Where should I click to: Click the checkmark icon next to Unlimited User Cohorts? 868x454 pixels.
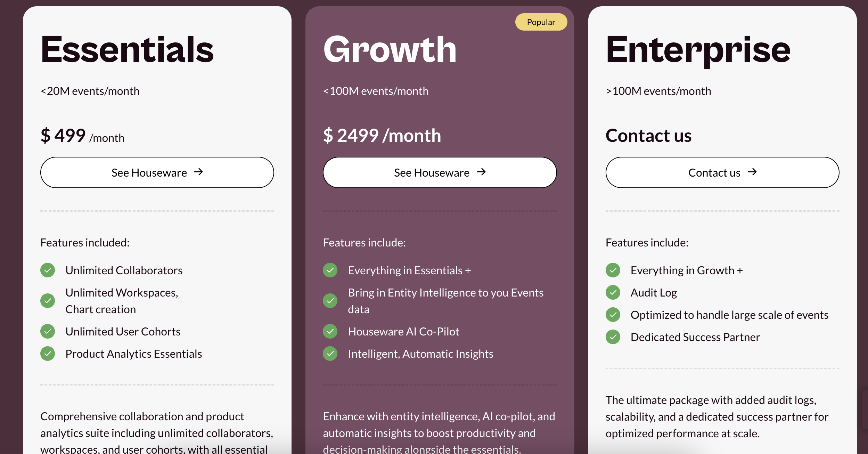[x=48, y=331]
